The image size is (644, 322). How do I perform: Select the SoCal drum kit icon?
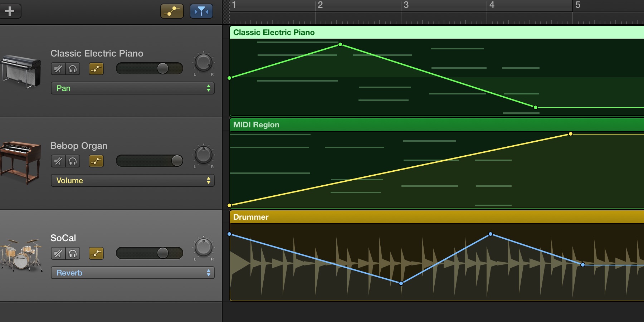pyautogui.click(x=21, y=255)
